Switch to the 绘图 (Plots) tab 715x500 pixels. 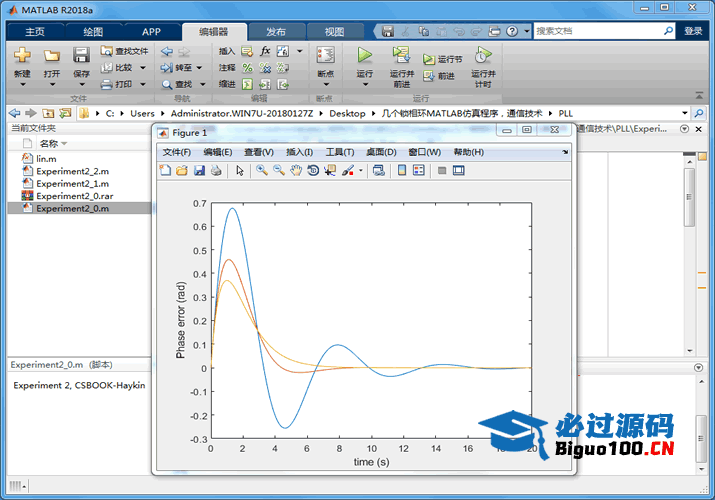pos(93,31)
